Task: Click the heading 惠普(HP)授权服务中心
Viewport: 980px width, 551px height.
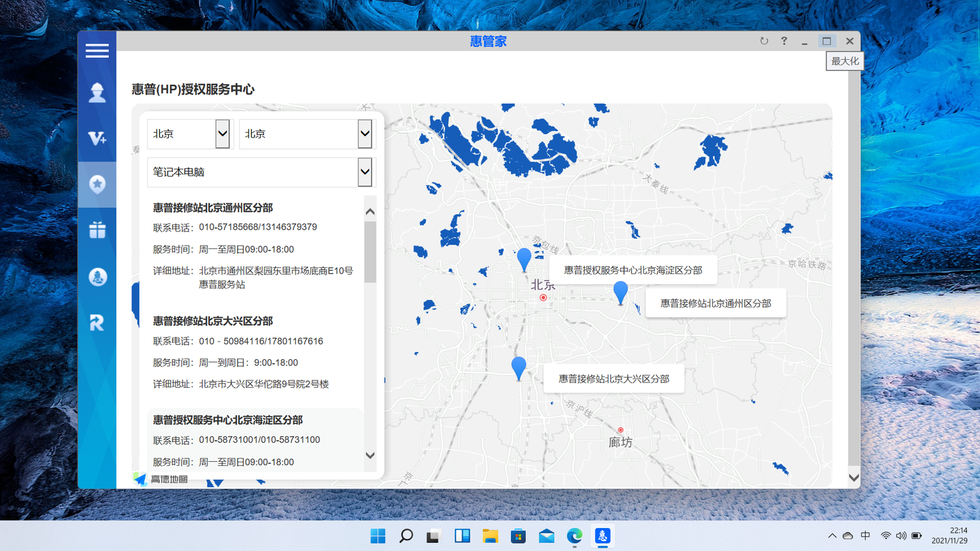Action: click(193, 89)
